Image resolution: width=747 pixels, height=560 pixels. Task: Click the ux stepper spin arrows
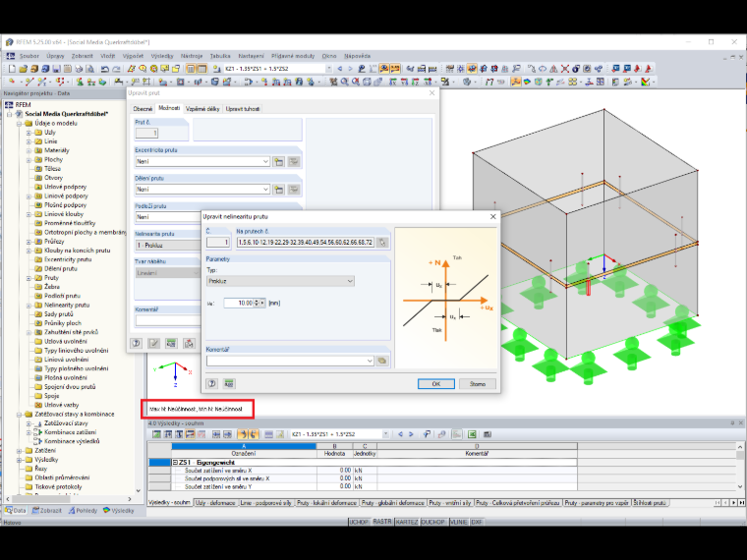pos(257,303)
